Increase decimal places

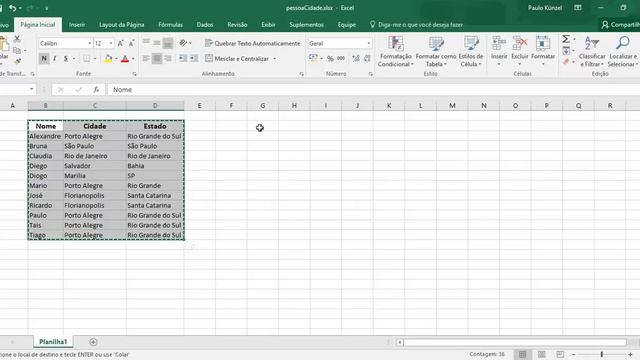356,59
